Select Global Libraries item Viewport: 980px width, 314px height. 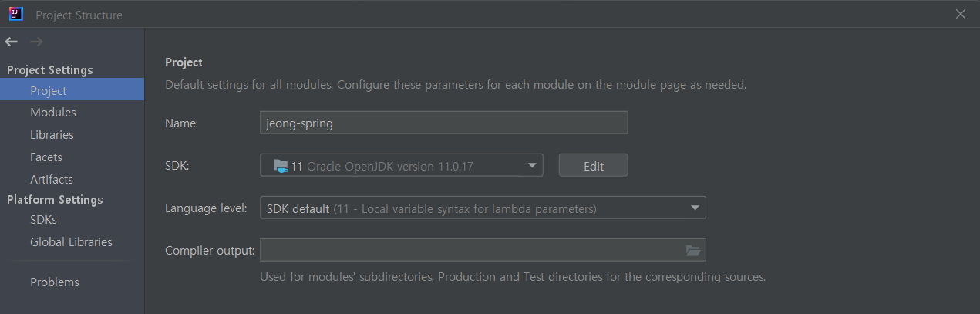click(71, 241)
